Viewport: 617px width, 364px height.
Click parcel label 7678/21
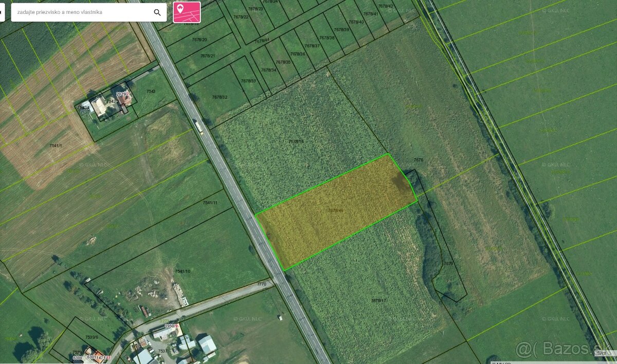[208, 56]
